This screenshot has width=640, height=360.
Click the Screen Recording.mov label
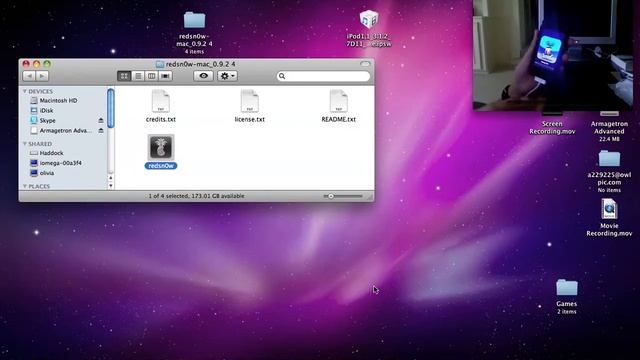[x=552, y=128]
